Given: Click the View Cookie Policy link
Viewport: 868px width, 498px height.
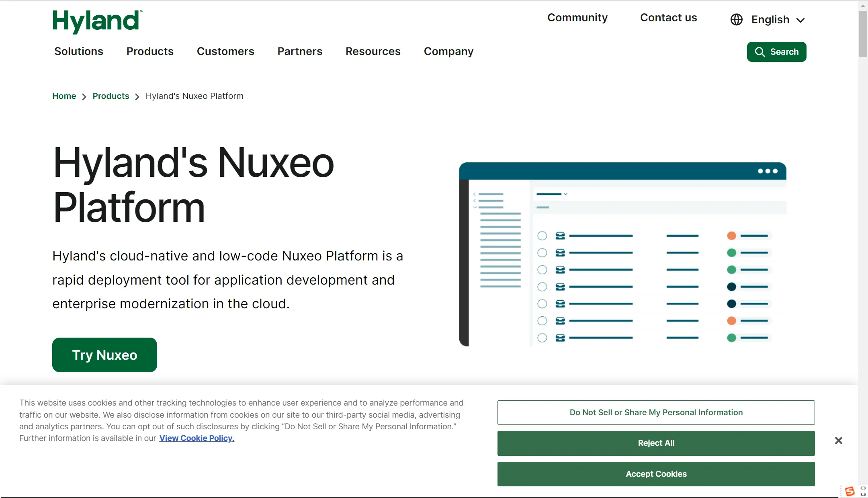Looking at the screenshot, I should [197, 438].
